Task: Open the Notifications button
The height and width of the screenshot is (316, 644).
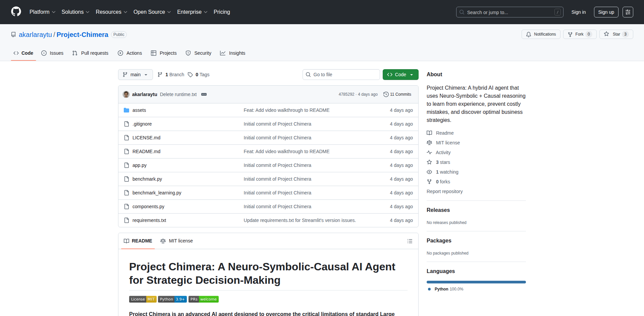Action: click(541, 34)
